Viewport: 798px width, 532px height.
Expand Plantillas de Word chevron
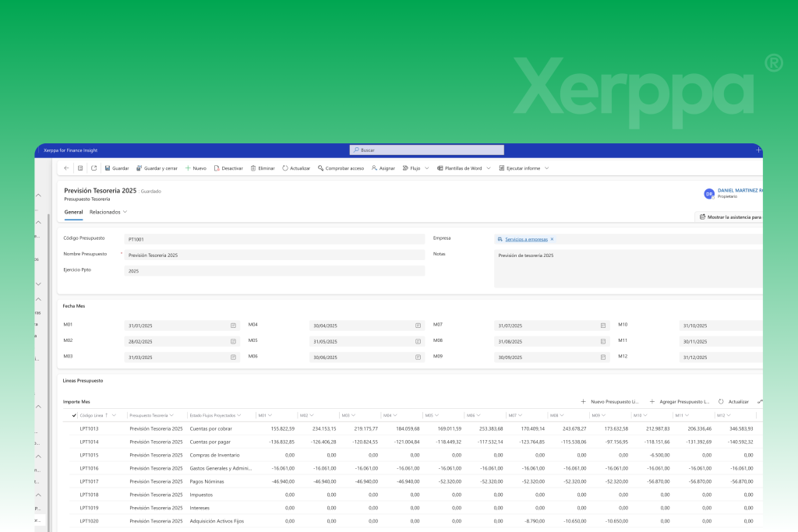click(489, 168)
